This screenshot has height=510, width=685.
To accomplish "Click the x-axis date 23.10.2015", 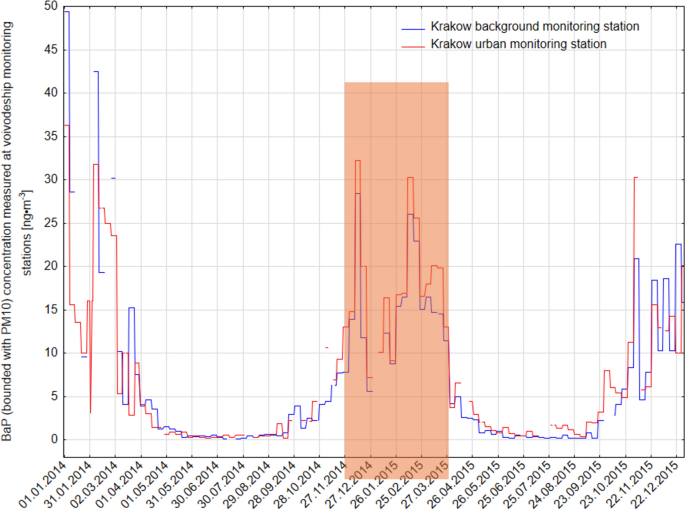I will coord(605,485).
